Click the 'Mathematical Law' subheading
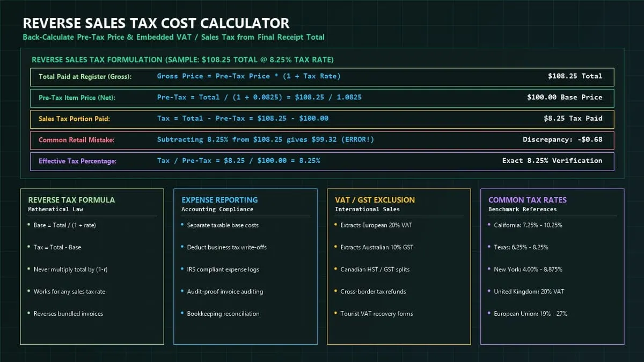The width and height of the screenshot is (644, 362). (x=56, y=209)
